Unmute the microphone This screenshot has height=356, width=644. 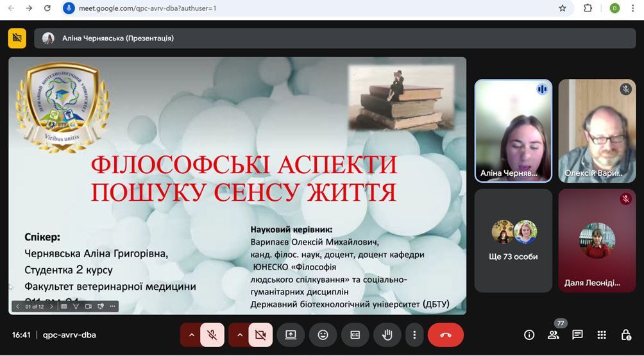(x=212, y=335)
